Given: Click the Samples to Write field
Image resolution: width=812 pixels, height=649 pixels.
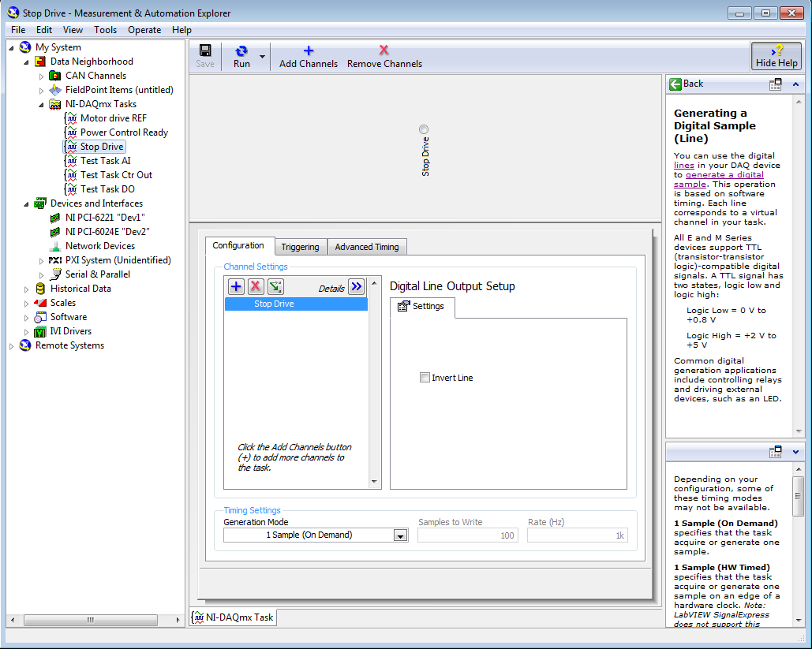Looking at the screenshot, I should (x=467, y=535).
